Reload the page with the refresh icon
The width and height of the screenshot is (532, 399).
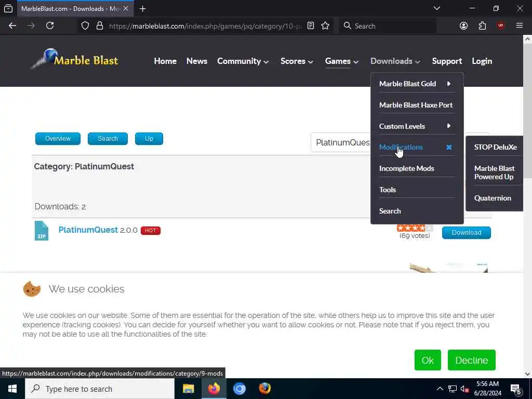click(x=50, y=26)
